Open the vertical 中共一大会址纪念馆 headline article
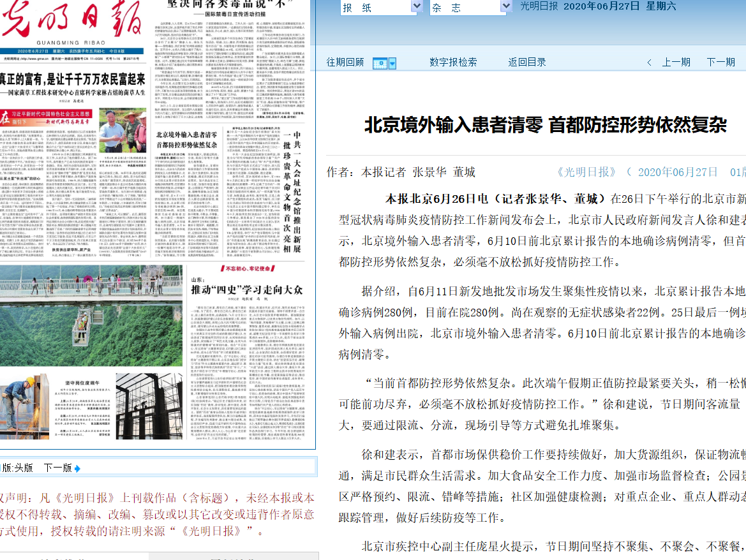Image resolution: width=746 pixels, height=560 pixels. 292,191
